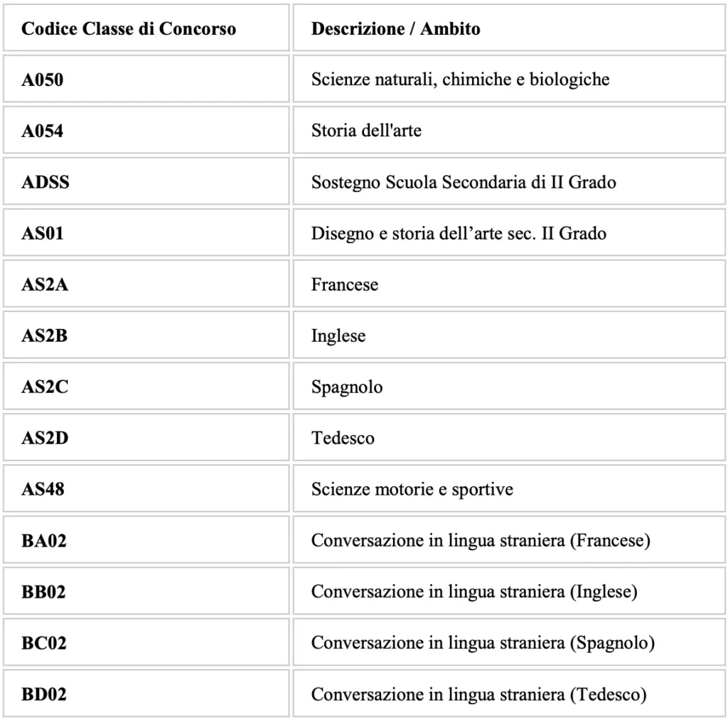Viewport: 728px width, 720px height.
Task: Click Scienze motorie e sportive text
Action: pos(412,489)
